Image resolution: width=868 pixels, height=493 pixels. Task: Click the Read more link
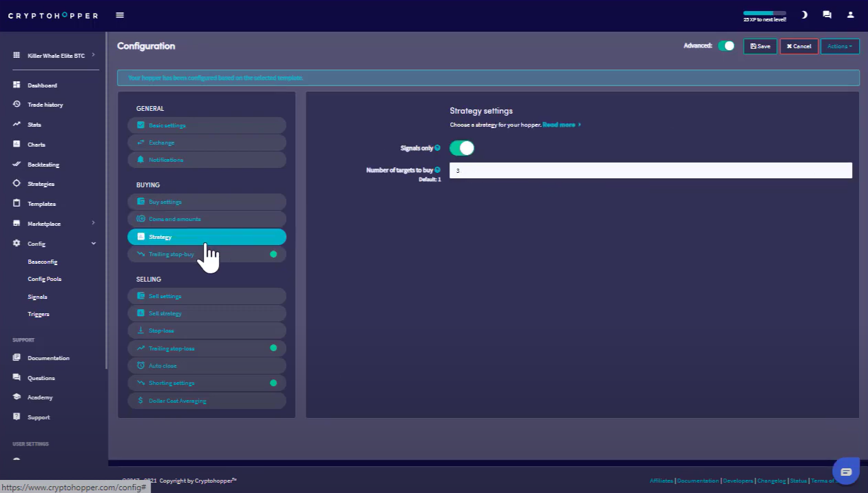[560, 125]
